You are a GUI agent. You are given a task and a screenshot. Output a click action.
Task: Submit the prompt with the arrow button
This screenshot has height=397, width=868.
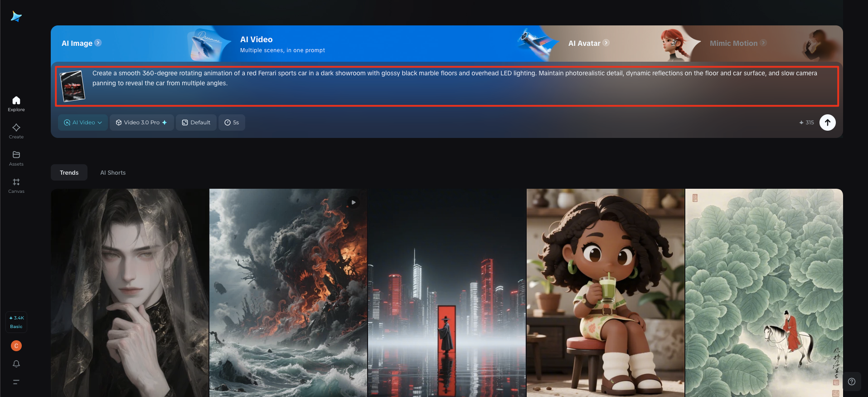(828, 123)
